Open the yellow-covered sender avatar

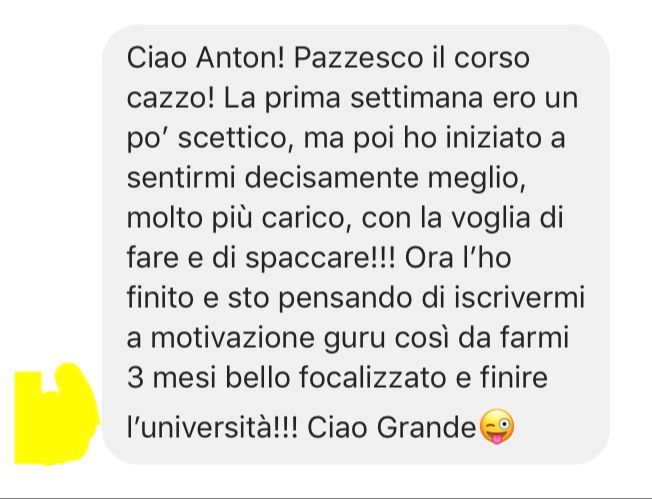[57, 415]
